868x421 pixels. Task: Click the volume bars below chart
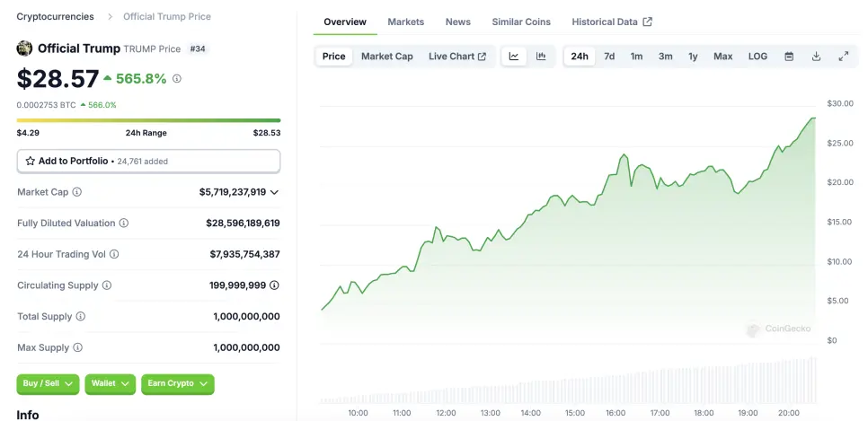tap(567, 382)
